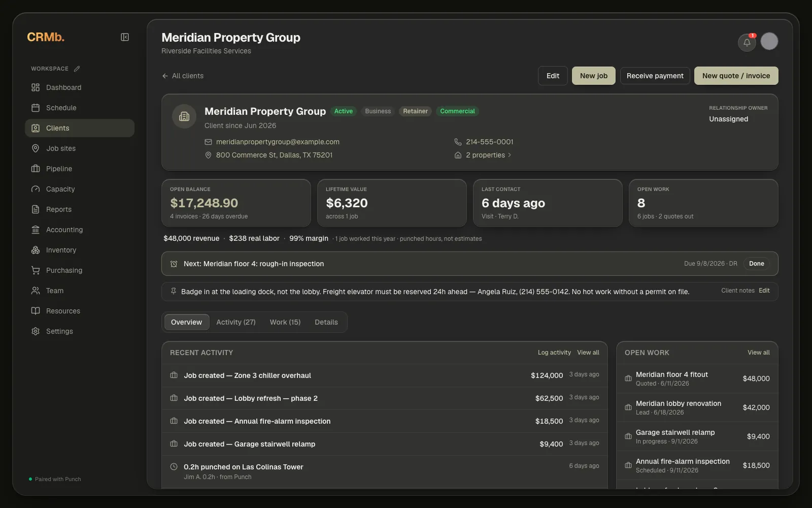Click New quote / invoice

tap(736, 76)
